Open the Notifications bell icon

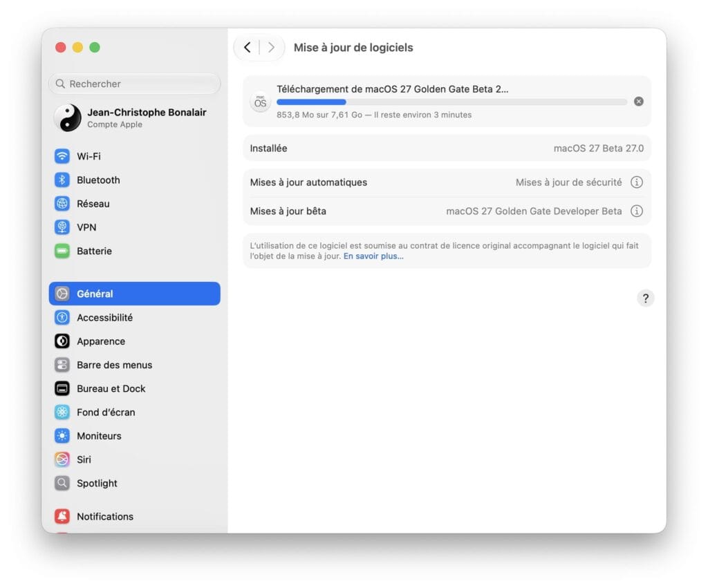point(62,516)
